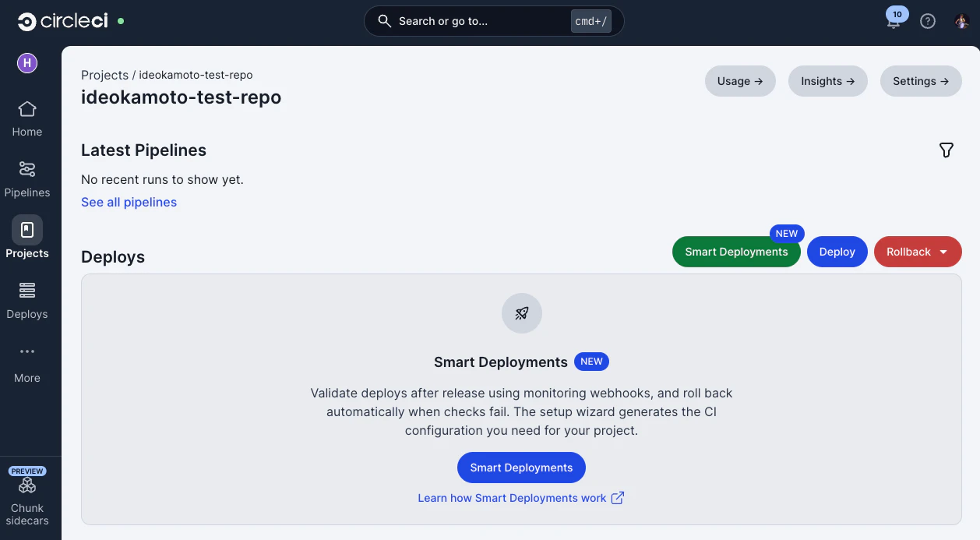Open Pipelines in sidebar
Image resolution: width=980 pixels, height=540 pixels.
click(x=27, y=180)
